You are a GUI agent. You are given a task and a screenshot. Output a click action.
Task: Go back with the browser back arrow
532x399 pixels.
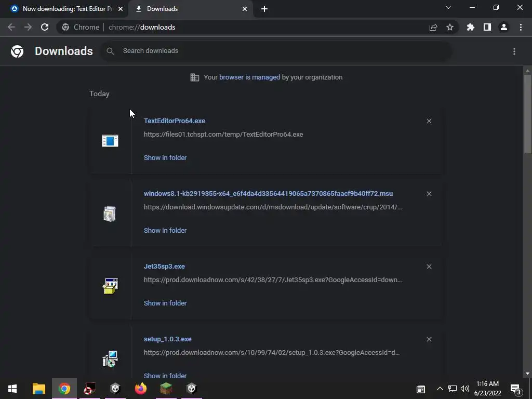[11, 27]
